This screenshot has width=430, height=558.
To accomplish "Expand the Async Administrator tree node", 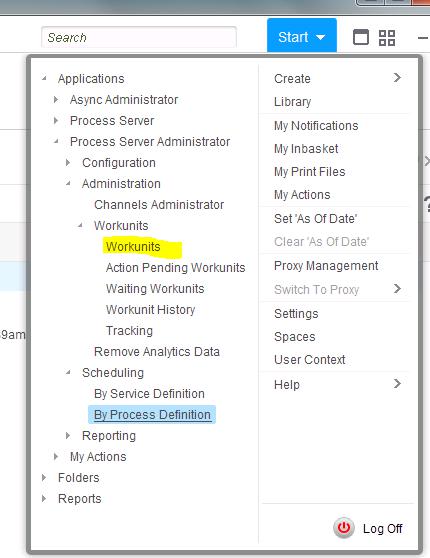I will click(56, 100).
